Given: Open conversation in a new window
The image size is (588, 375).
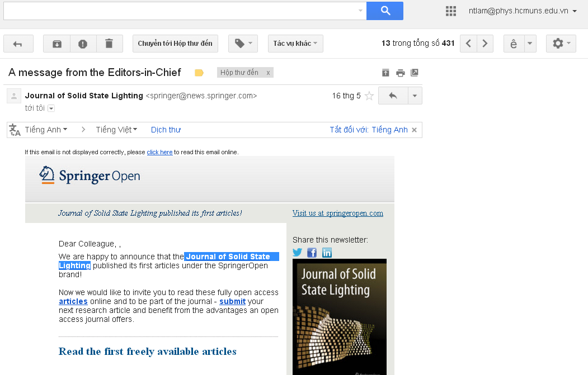Looking at the screenshot, I should click(x=415, y=73).
